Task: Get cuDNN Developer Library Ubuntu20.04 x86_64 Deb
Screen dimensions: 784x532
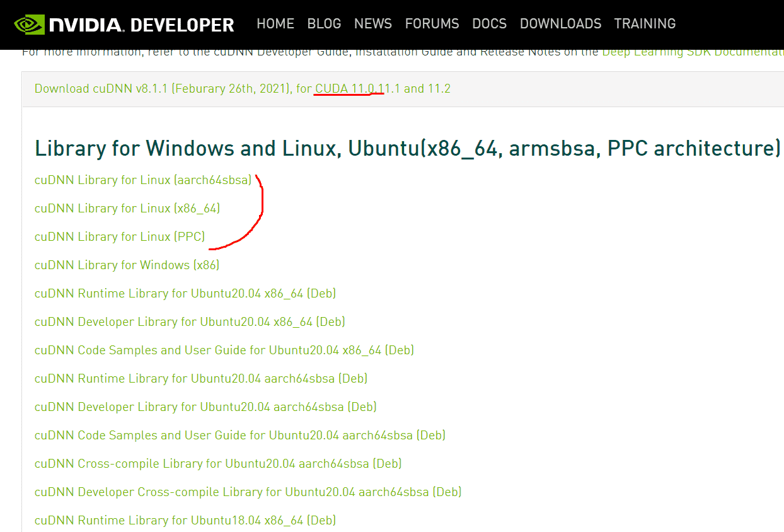Action: coord(190,322)
